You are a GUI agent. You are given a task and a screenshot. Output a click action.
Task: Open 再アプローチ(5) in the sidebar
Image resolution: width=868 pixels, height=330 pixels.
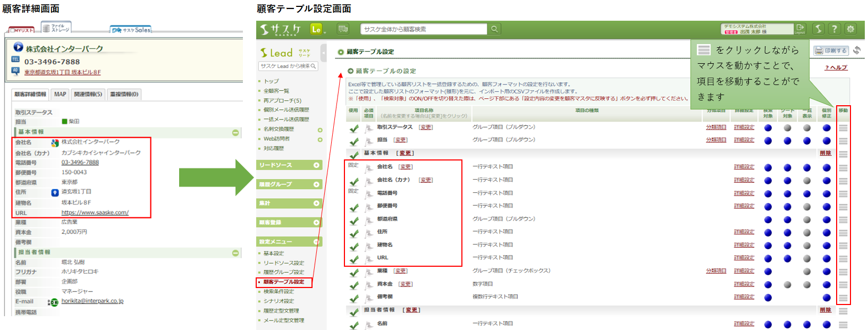click(282, 100)
